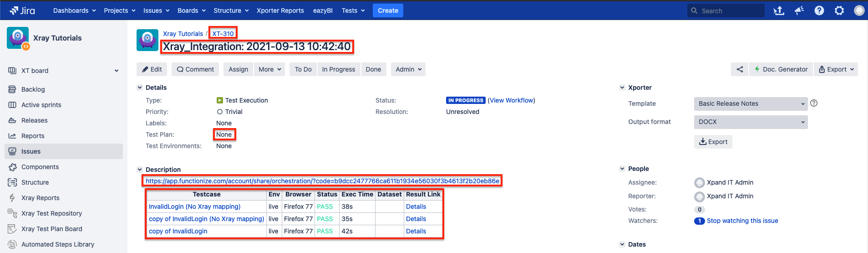Click the Create button

pyautogui.click(x=388, y=10)
